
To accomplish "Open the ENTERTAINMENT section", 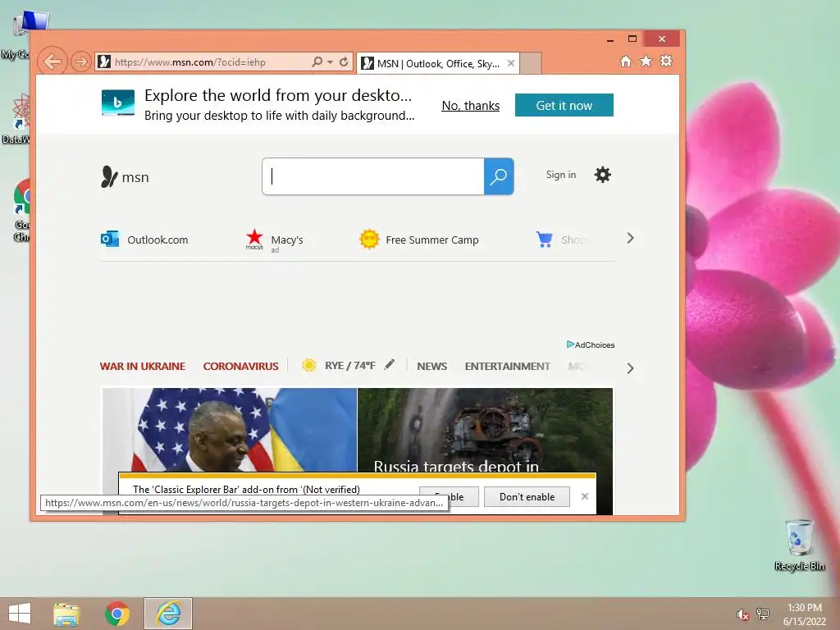I will tap(507, 367).
